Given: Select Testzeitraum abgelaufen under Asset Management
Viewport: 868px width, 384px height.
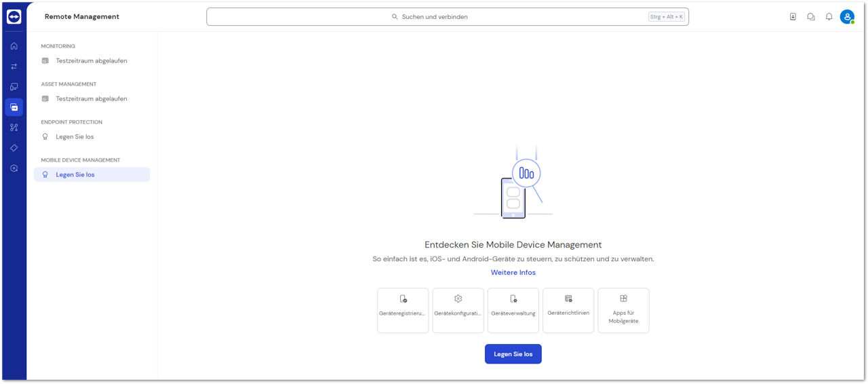Looking at the screenshot, I should tap(92, 99).
